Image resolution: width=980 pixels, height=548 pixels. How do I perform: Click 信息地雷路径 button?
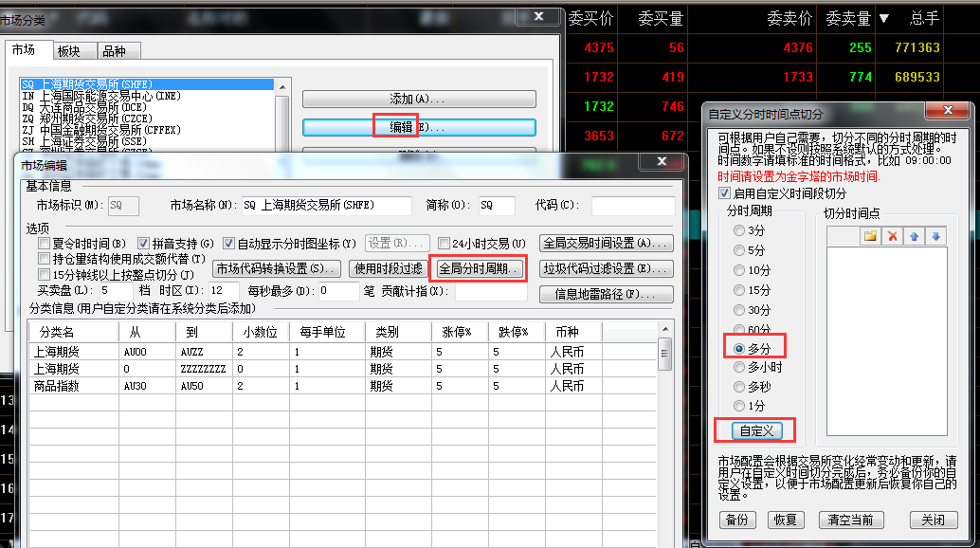point(607,294)
